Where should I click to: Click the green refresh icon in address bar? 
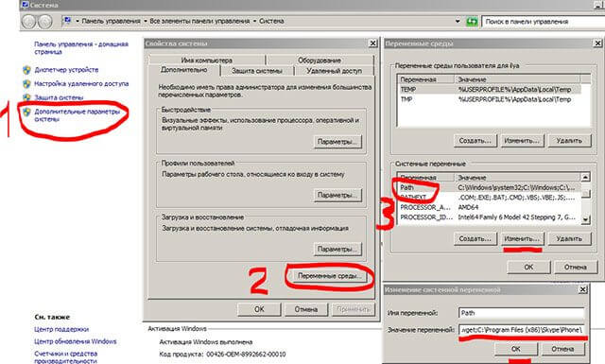click(472, 21)
